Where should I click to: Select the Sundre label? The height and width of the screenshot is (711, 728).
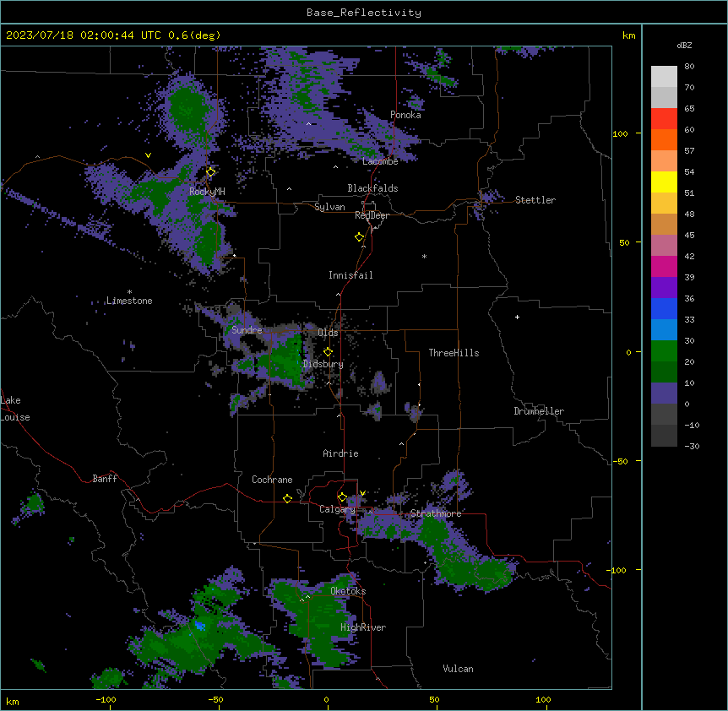click(247, 330)
